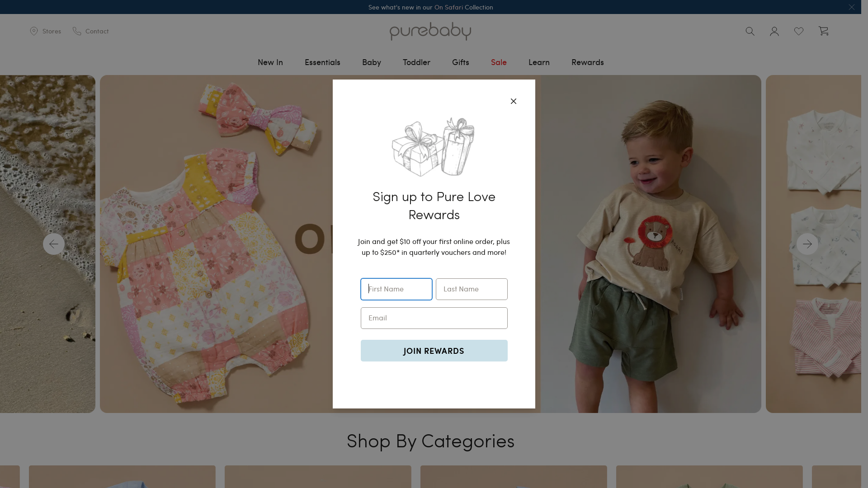
Task: Dismiss the On Safari announcement bar
Action: 851,7
